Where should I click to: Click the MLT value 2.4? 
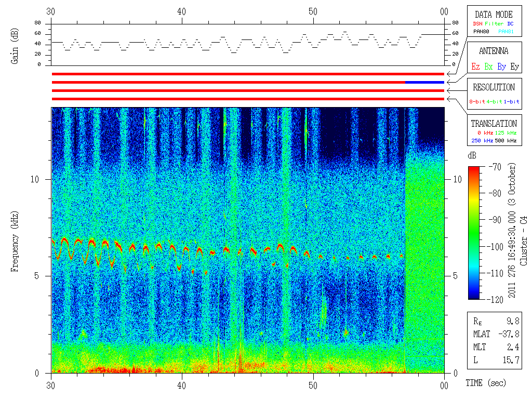(x=513, y=347)
